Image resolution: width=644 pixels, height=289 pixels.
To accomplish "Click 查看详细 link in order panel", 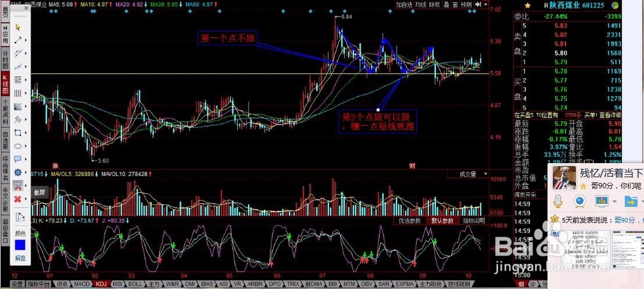I will tap(609, 114).
